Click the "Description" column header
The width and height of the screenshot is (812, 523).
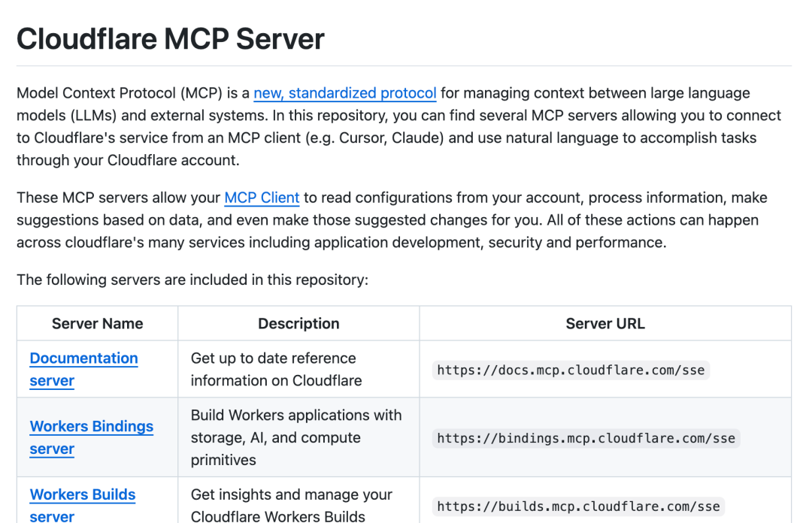(x=298, y=324)
